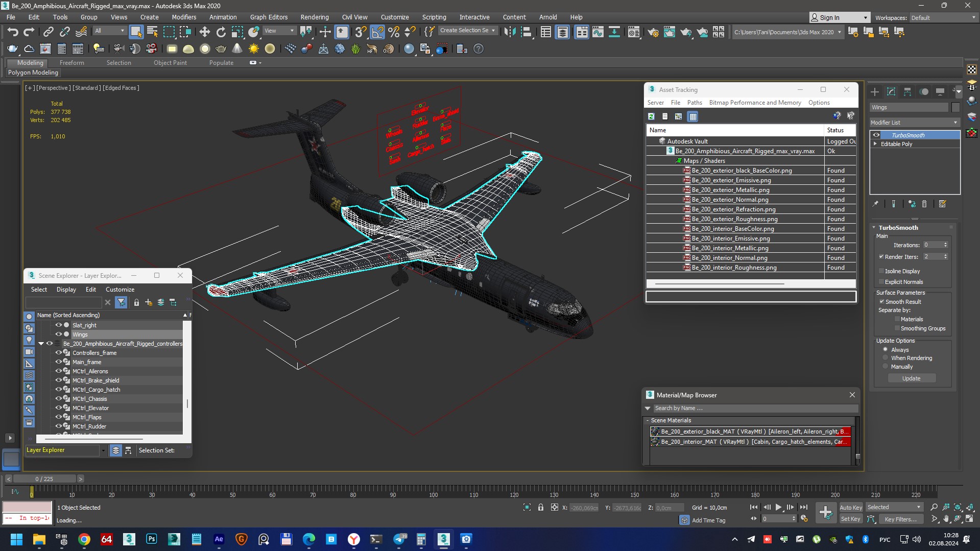Collapse Scene Materials section in Material Browser

[x=648, y=420]
